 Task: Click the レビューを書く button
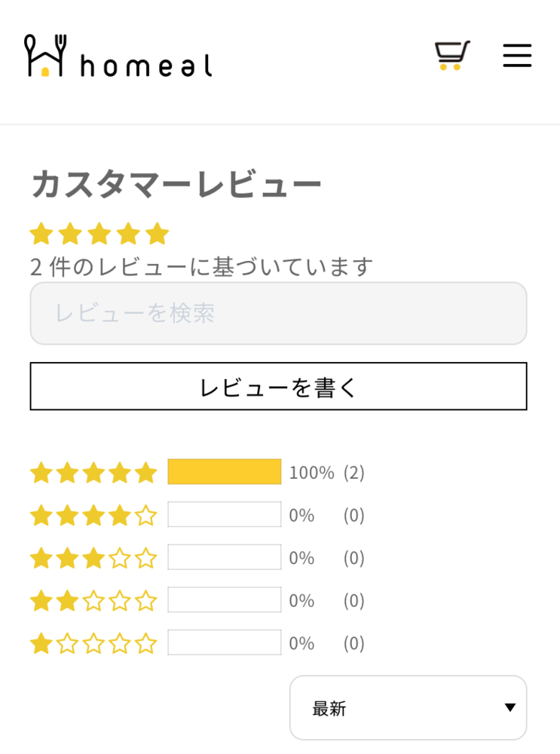(278, 387)
